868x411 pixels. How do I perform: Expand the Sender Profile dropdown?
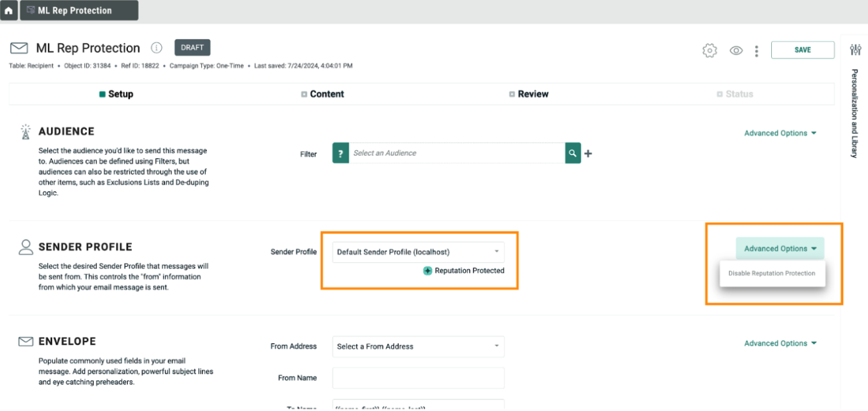pyautogui.click(x=418, y=252)
